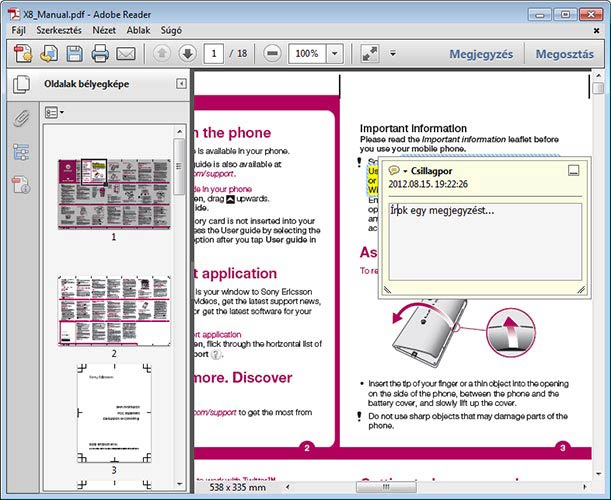
Task: Go to next page down arrow
Action: tap(187, 53)
